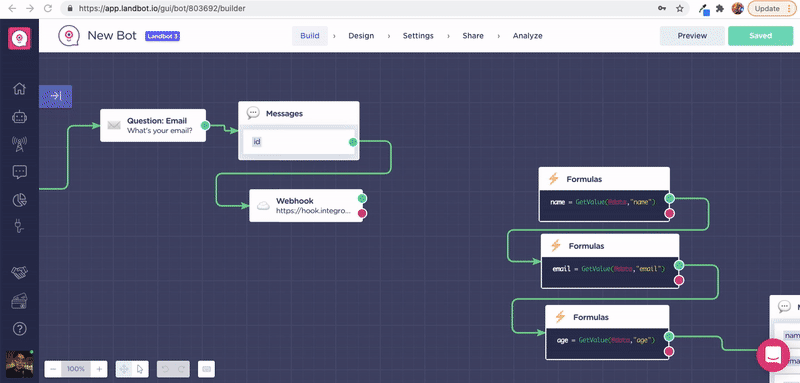Open the Analytics pie chart icon
The height and width of the screenshot is (383, 800).
coord(19,200)
